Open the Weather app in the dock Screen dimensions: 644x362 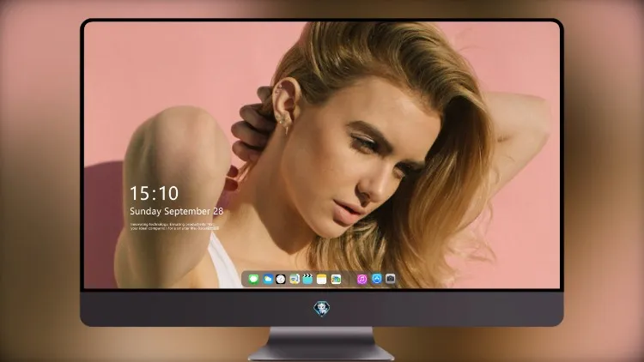[x=268, y=279]
